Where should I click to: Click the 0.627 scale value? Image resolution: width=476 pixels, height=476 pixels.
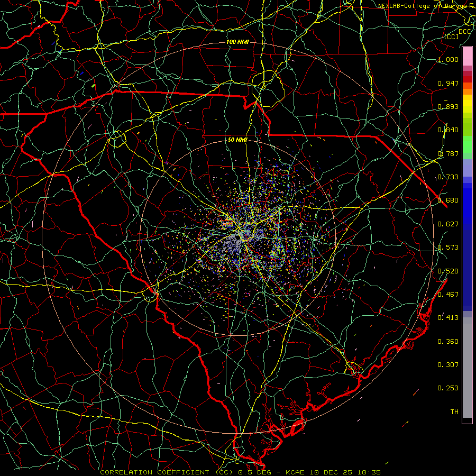tap(448, 224)
